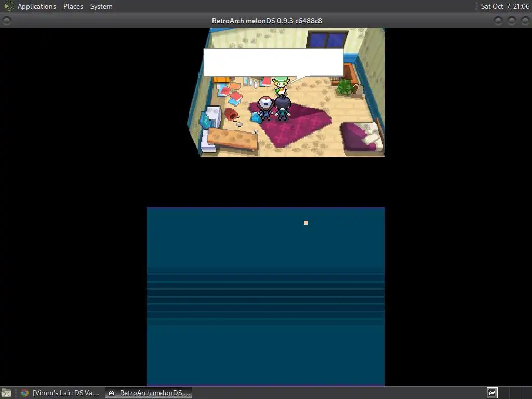Click the Chrome icon in taskbar
Screen dimensions: 532x399
(24, 393)
